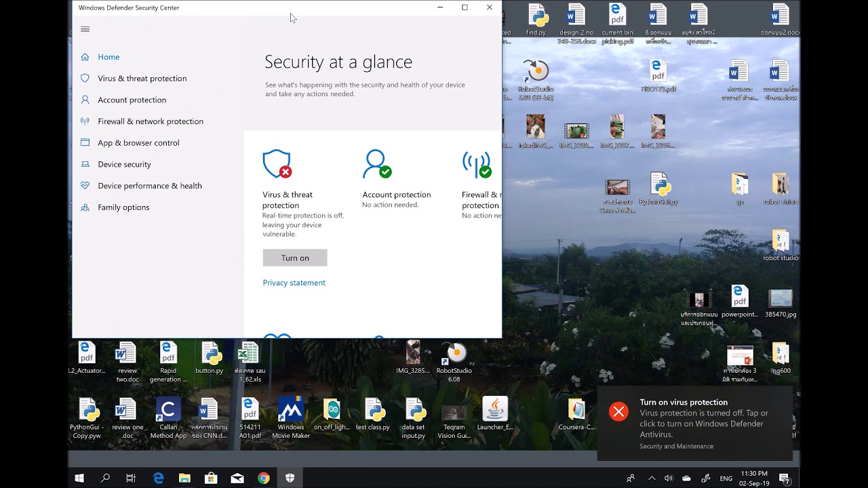Viewport: 868px width, 488px height.
Task: Select the robot studio folder
Action: point(781,245)
